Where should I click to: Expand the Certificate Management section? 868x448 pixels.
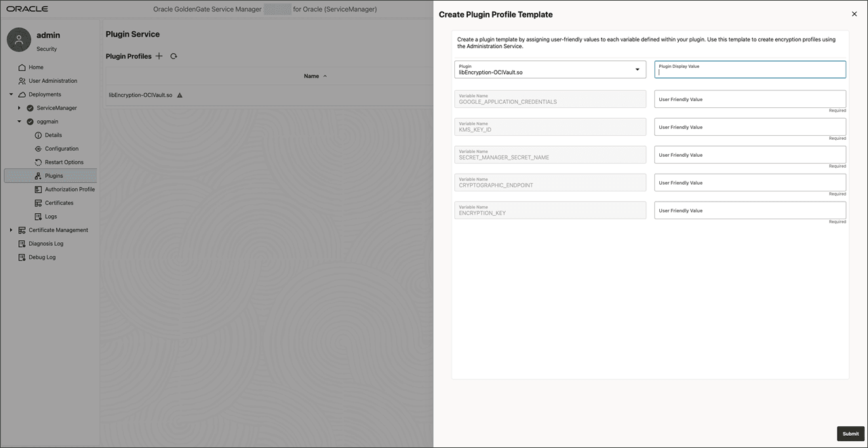11,229
